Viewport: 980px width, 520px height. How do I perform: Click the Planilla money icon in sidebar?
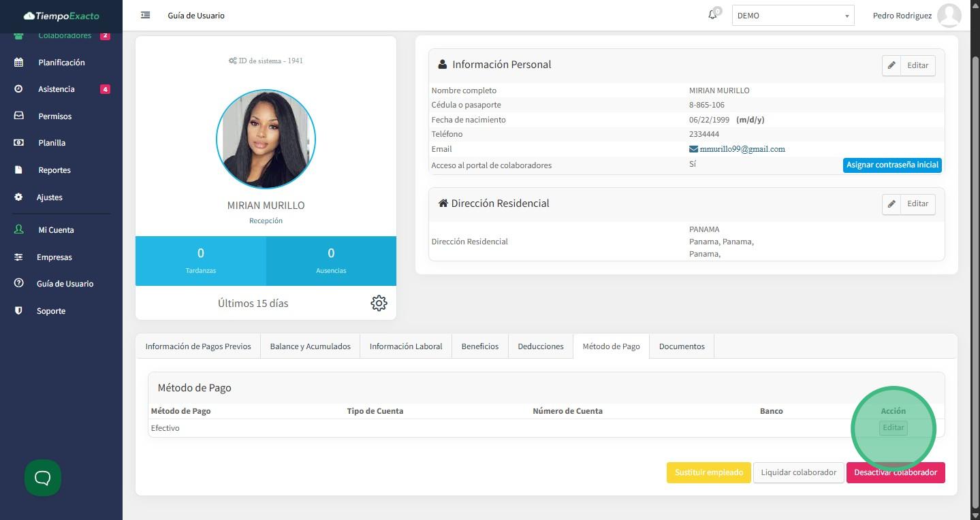tap(18, 143)
